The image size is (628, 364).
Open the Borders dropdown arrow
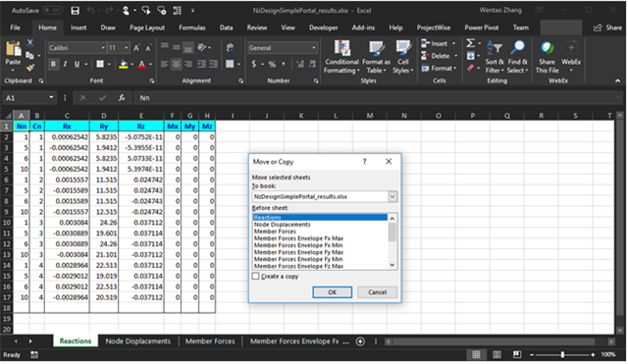tap(109, 64)
